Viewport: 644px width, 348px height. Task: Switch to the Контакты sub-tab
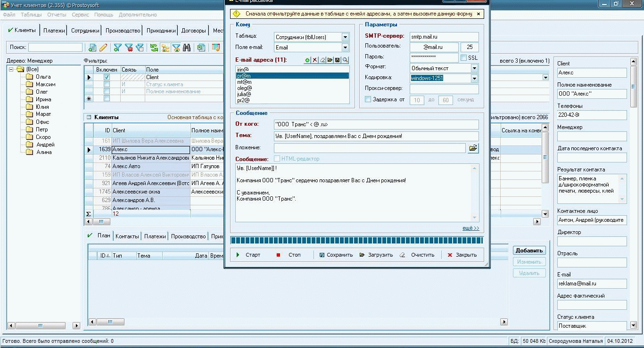(x=127, y=236)
